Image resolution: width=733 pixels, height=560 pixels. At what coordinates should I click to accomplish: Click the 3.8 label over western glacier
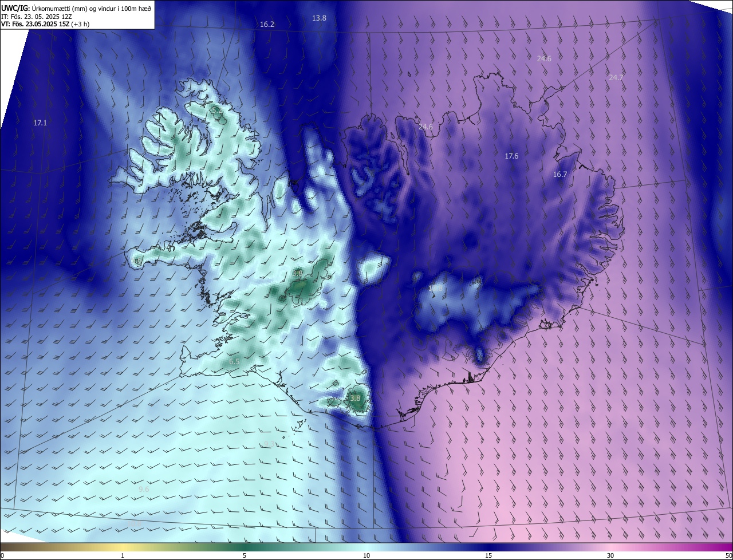click(297, 274)
